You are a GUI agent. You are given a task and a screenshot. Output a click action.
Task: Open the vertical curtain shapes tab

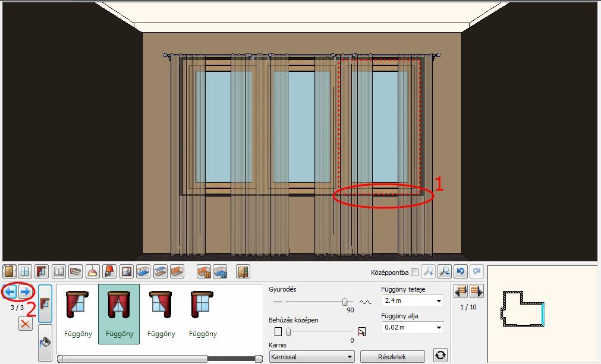[x=45, y=304]
